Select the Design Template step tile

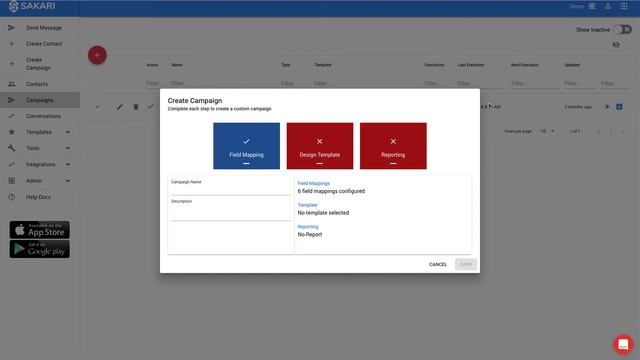tap(320, 146)
